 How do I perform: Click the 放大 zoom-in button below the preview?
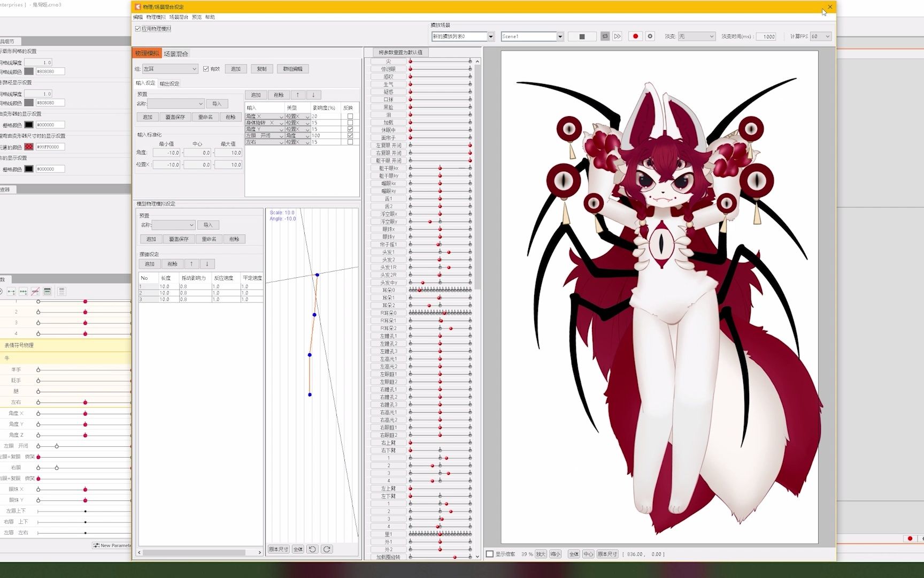click(541, 554)
